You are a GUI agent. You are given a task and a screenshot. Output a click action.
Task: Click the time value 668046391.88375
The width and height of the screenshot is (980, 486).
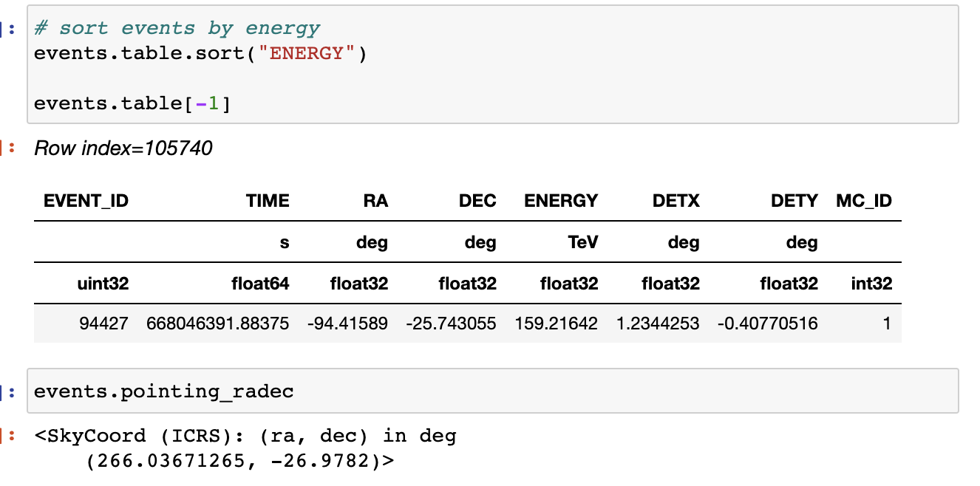tap(218, 324)
